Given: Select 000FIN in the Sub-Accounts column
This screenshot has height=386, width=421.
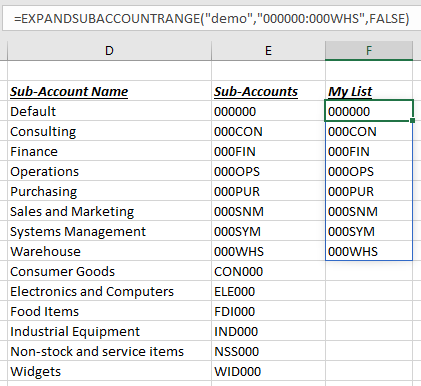Looking at the screenshot, I should click(x=268, y=151).
